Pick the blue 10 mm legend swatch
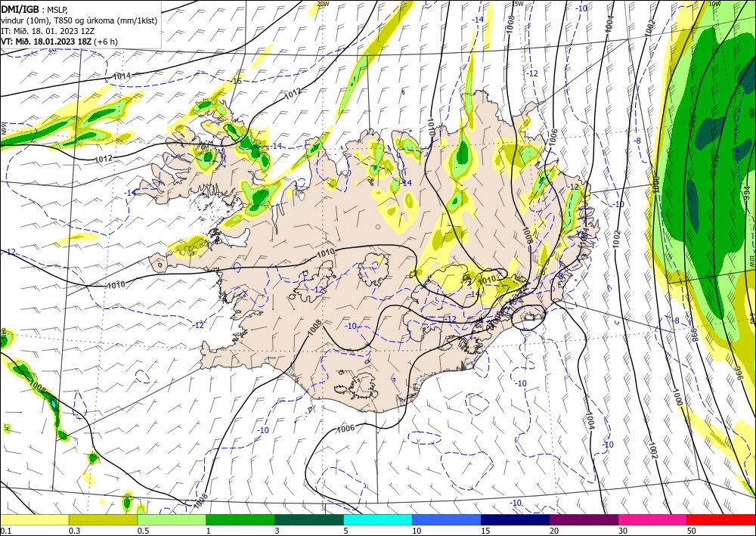Viewport: 756px width, 536px height. [447, 519]
